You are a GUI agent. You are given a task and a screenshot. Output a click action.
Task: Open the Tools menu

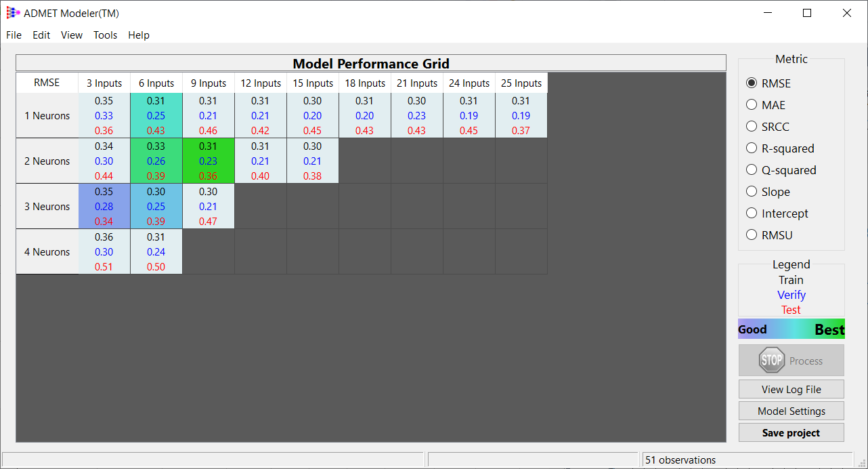(x=105, y=35)
